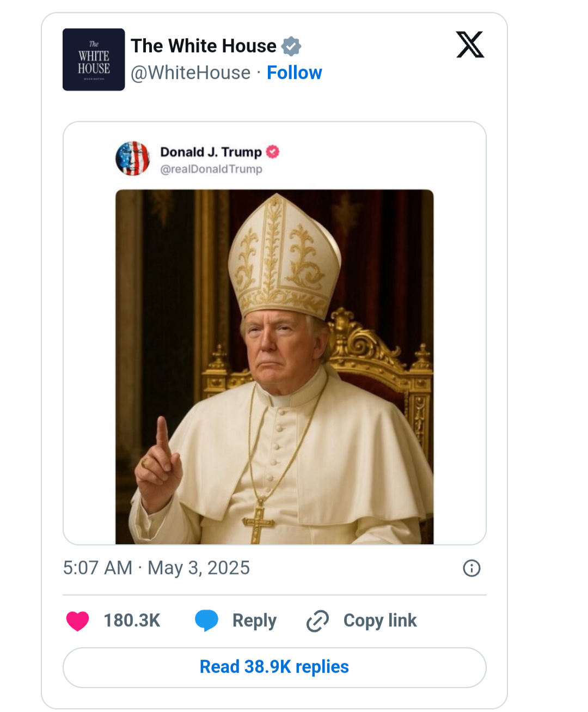Click the blue verified badge beside White House
This screenshot has width=588, height=712.
[291, 46]
